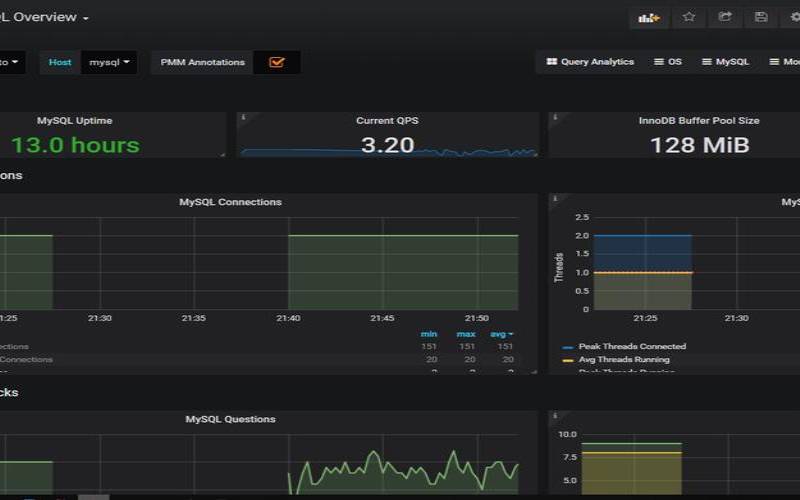Open MySQL Questions panel title menu
The width and height of the screenshot is (800, 500).
pyautogui.click(x=230, y=419)
